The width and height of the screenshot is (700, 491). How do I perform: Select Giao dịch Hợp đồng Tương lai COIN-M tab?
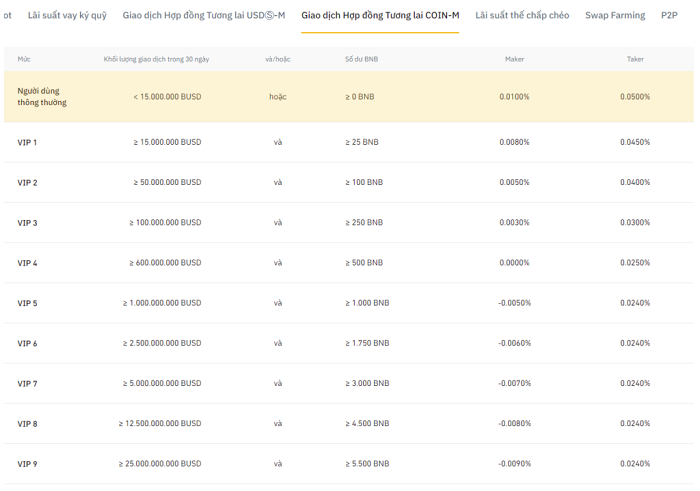[x=380, y=16]
